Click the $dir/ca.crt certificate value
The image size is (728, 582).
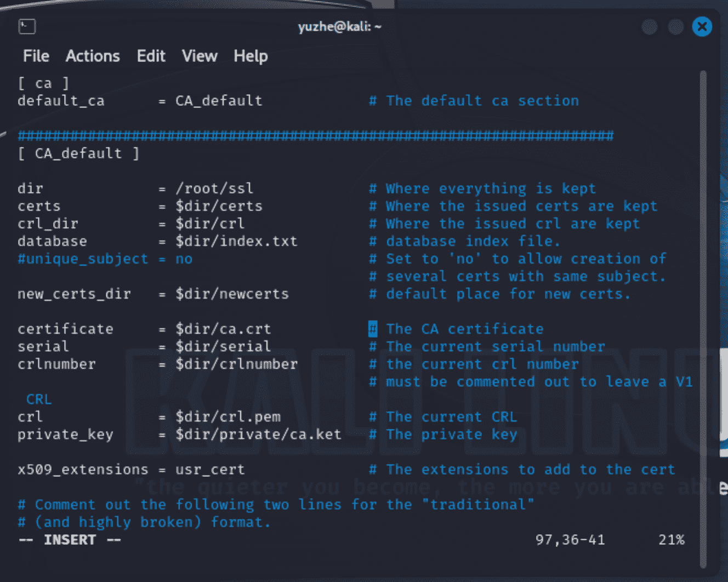[x=223, y=329]
